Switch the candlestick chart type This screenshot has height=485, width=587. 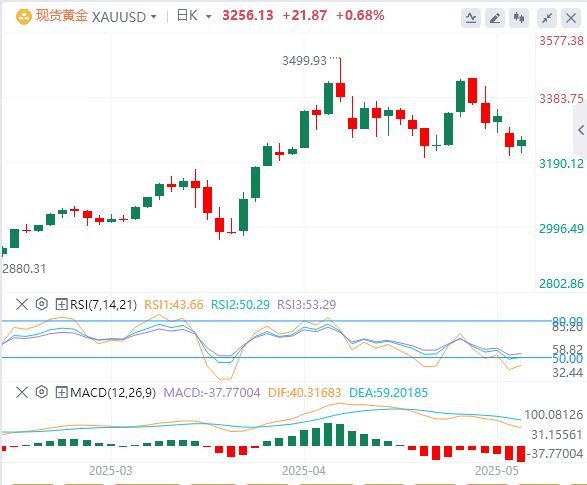pyautogui.click(x=519, y=18)
